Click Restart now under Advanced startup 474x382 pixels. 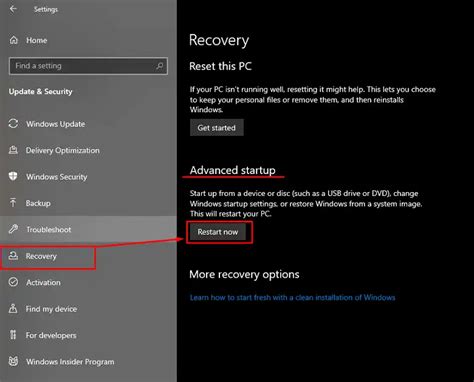[218, 232]
